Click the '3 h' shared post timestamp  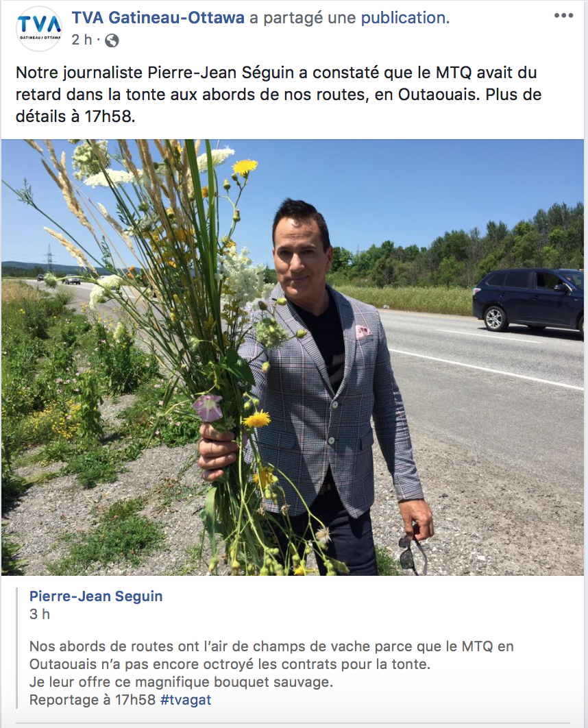click(40, 614)
